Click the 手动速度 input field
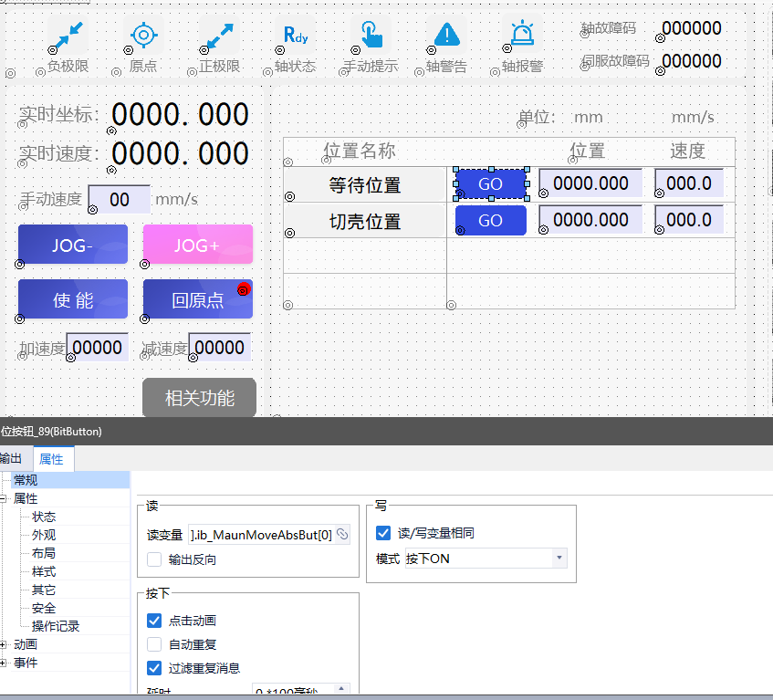Screen dimensions: 773x700 [x=120, y=199]
